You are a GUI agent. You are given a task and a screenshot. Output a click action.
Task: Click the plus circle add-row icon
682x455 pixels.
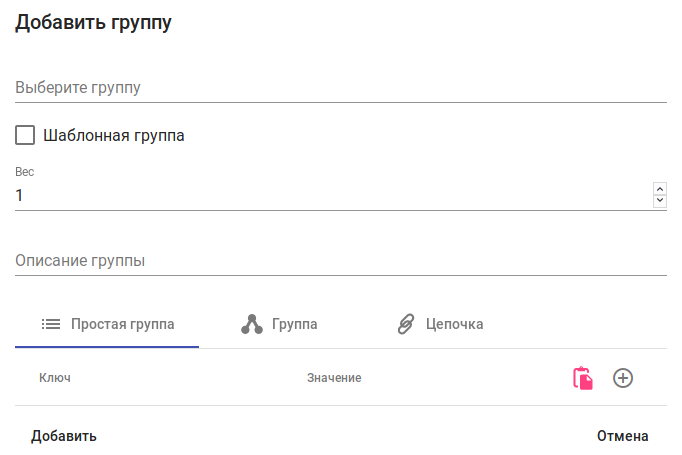(x=623, y=378)
